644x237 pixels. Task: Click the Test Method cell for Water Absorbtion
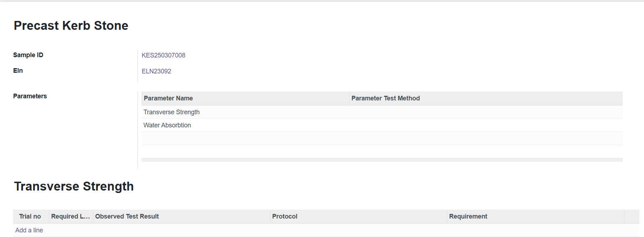[486, 125]
